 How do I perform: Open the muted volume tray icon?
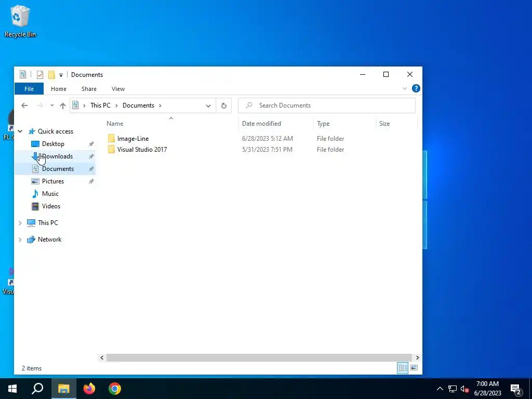coord(464,389)
